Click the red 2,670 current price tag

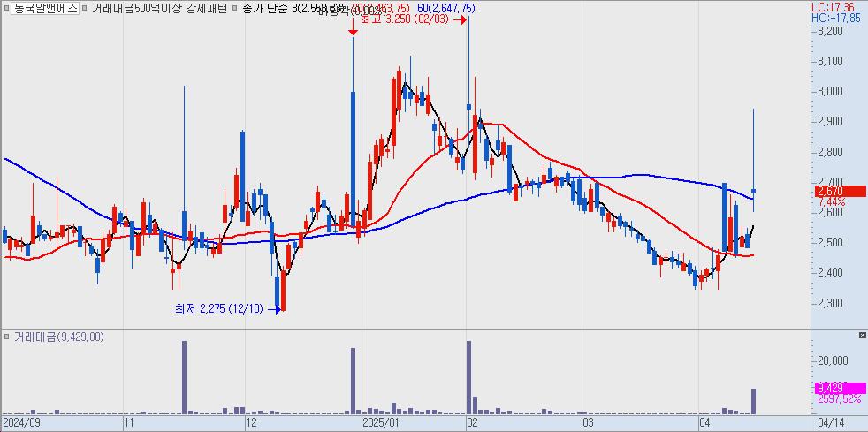[841, 192]
